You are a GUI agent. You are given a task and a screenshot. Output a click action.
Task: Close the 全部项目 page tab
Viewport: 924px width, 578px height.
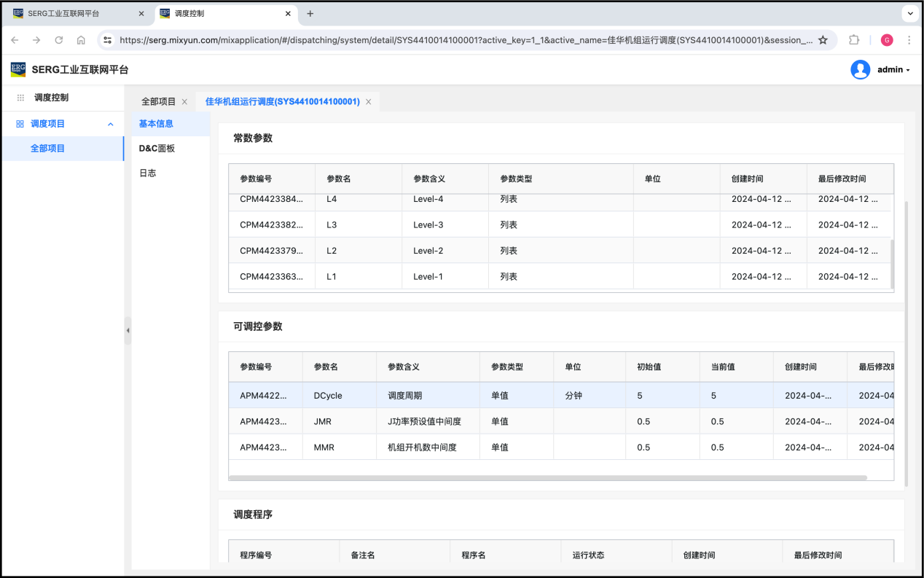pyautogui.click(x=184, y=102)
